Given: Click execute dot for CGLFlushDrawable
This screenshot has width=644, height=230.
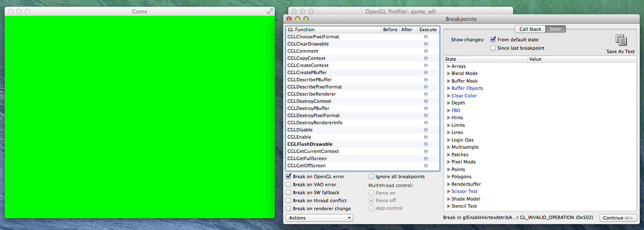Looking at the screenshot, I should point(426,144).
